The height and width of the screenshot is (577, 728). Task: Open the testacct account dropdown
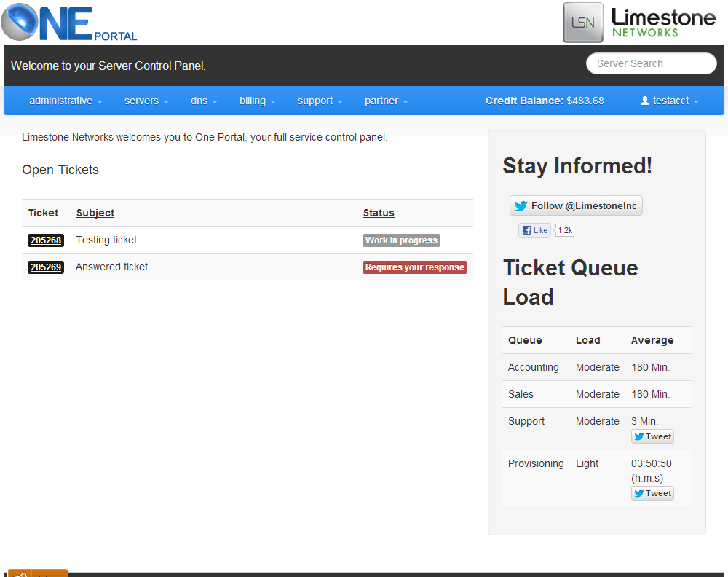coord(670,101)
